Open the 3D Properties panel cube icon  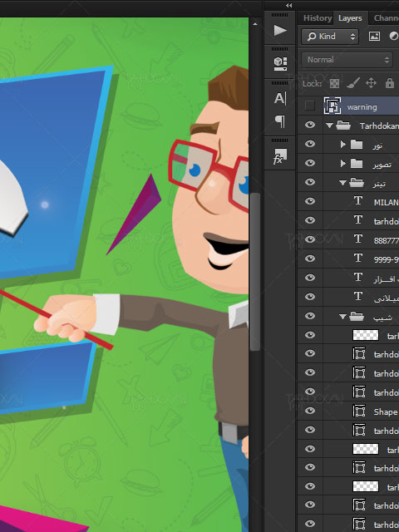pos(280,63)
